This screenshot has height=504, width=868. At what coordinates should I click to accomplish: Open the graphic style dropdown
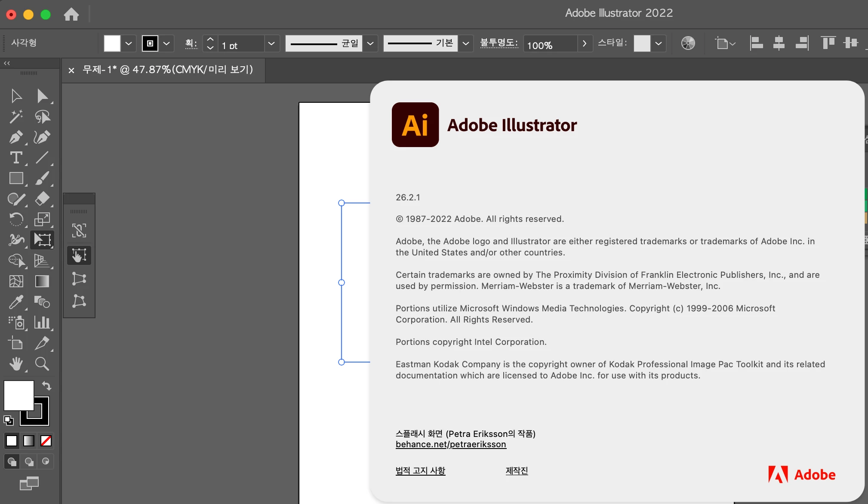point(658,43)
